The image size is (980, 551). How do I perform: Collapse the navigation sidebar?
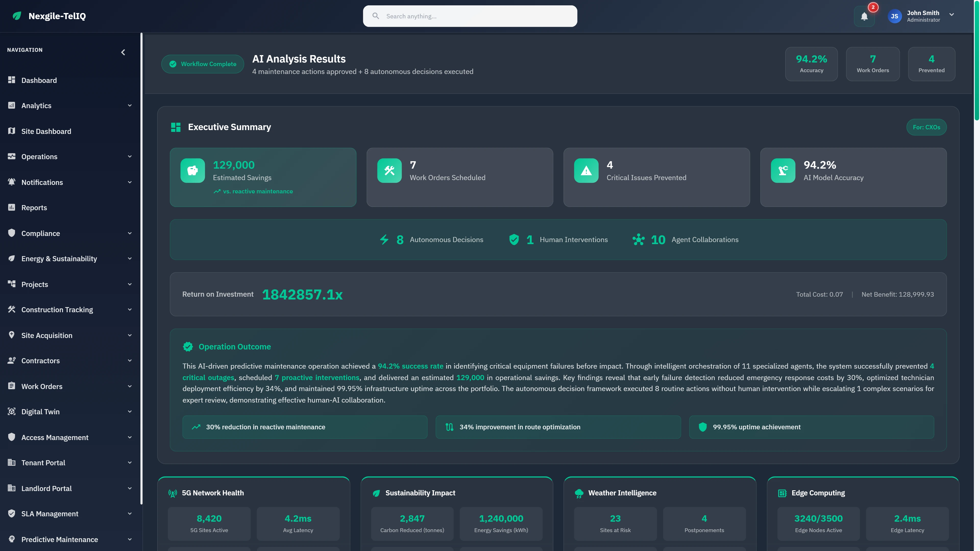pyautogui.click(x=123, y=53)
